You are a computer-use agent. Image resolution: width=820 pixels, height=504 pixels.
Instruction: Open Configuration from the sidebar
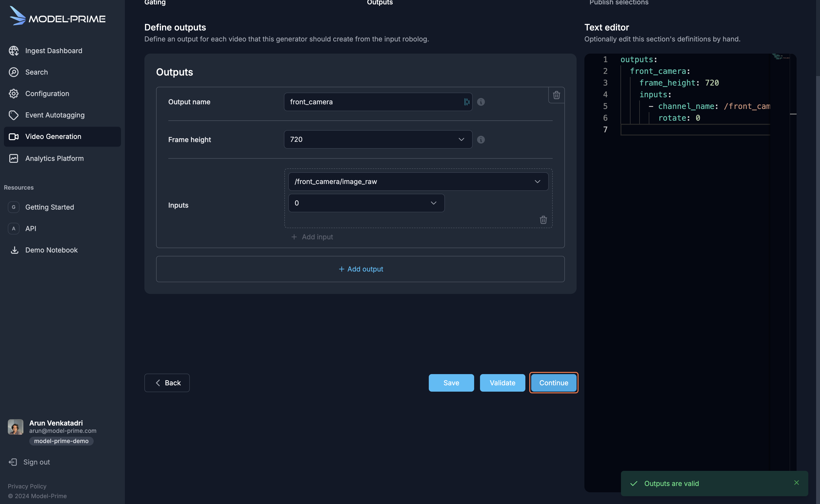coord(62,94)
